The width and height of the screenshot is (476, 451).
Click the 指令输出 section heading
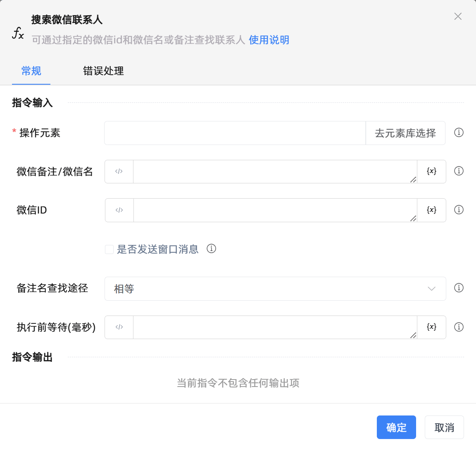pos(32,357)
